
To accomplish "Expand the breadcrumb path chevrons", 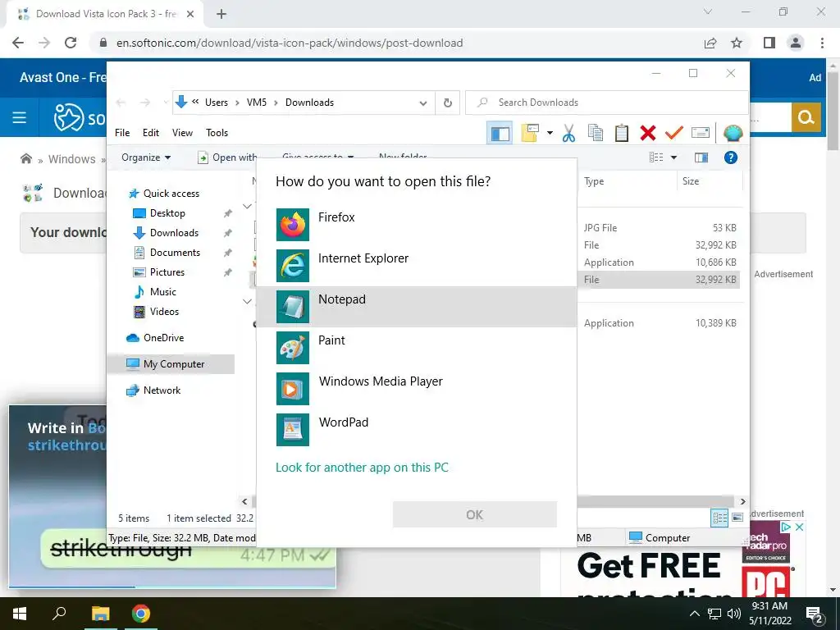I will (x=195, y=102).
